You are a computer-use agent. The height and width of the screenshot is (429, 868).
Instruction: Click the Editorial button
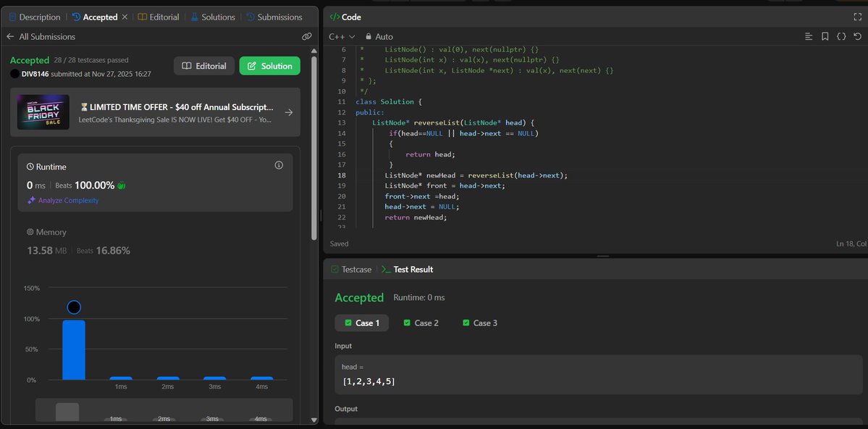tap(204, 66)
